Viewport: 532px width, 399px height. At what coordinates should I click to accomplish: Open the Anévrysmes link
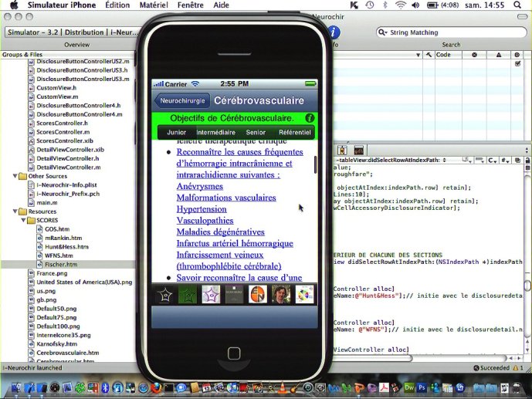click(x=200, y=187)
